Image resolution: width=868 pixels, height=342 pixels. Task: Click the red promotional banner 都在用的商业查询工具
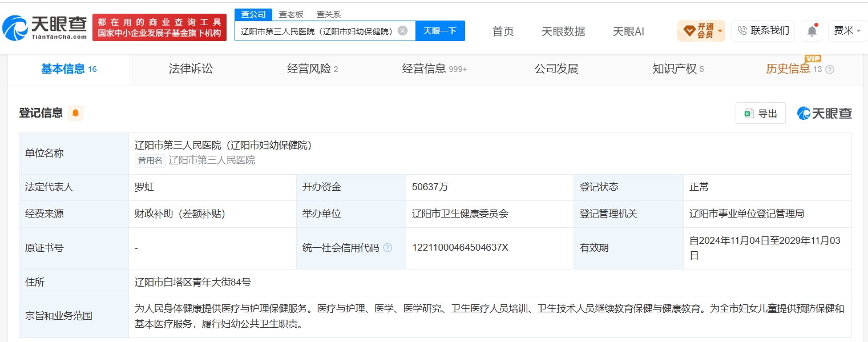point(159,27)
